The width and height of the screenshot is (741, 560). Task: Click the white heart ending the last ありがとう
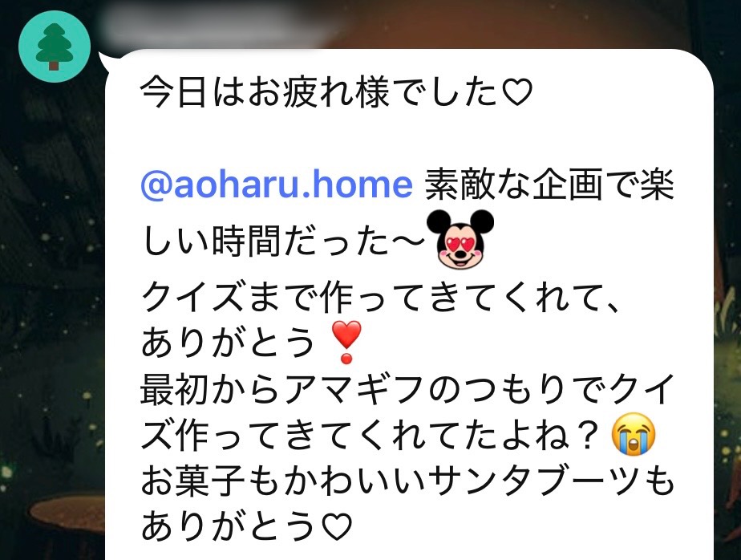click(x=336, y=526)
